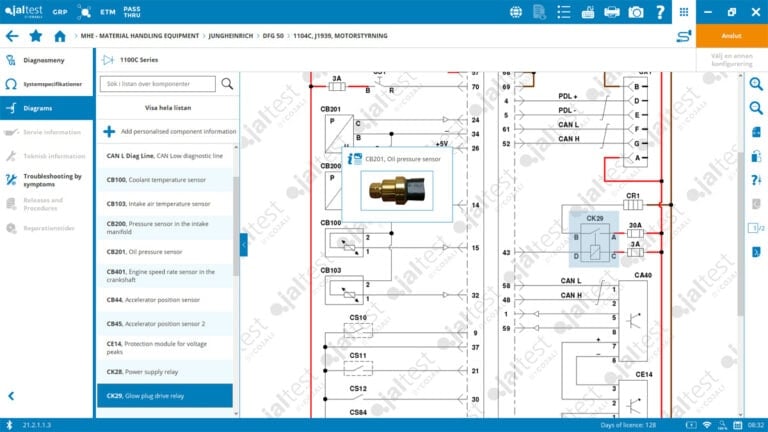Select CK29 Glow plug drive relay
768x432 pixels.
click(x=165, y=396)
